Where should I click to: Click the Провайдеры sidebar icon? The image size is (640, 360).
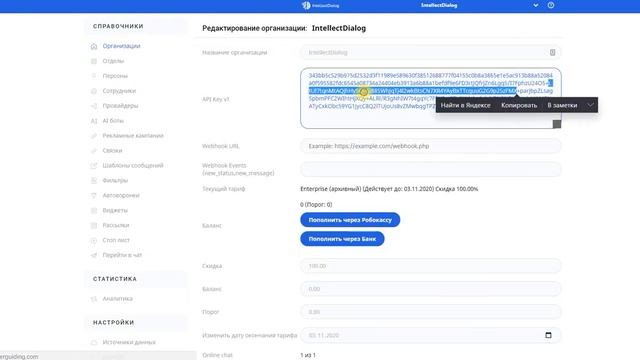(x=94, y=106)
